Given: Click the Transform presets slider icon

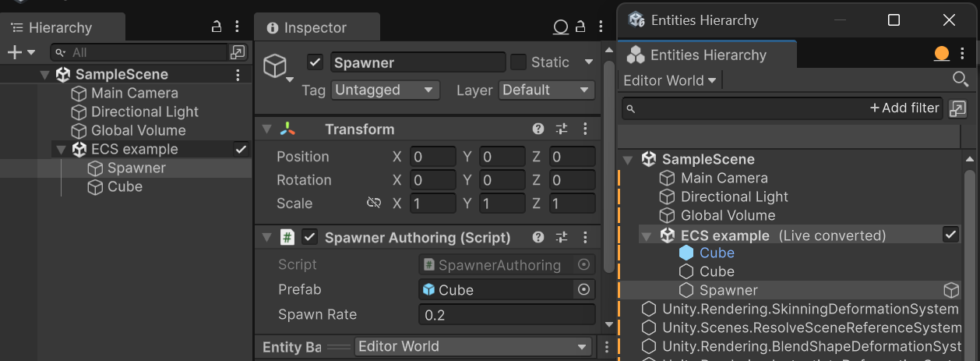Looking at the screenshot, I should click(x=562, y=129).
